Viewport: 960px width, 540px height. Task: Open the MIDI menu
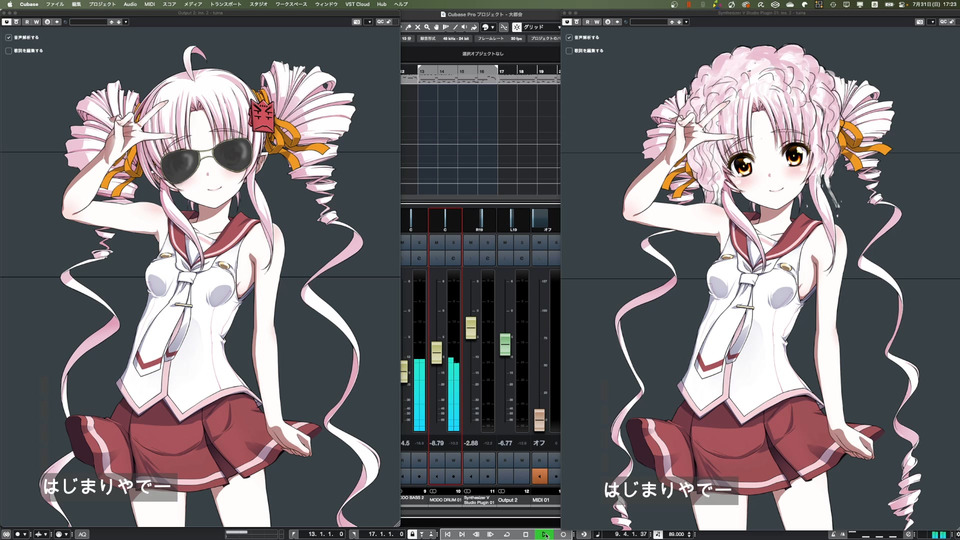[x=149, y=4]
